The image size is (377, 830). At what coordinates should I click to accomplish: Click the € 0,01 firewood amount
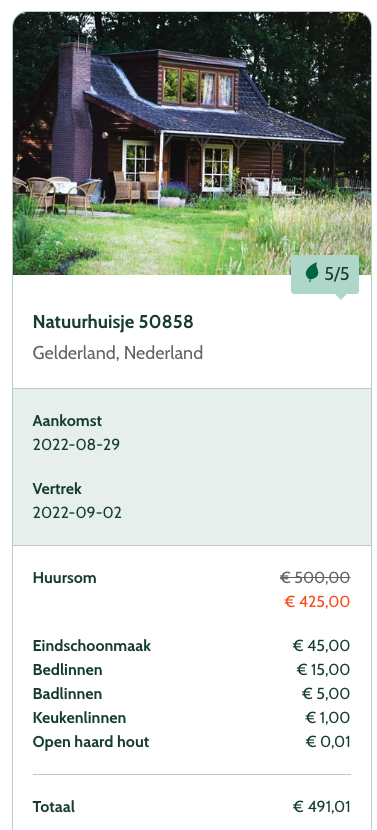click(x=328, y=742)
